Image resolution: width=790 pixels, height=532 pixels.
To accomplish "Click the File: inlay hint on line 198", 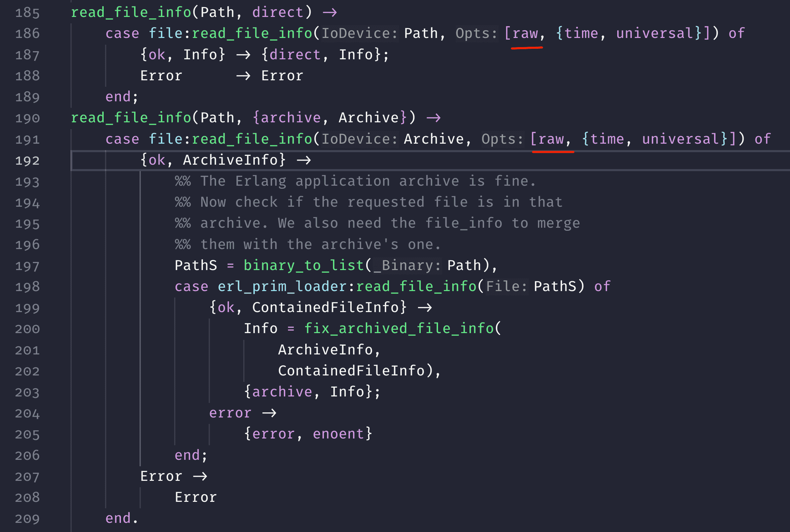I will pyautogui.click(x=506, y=287).
